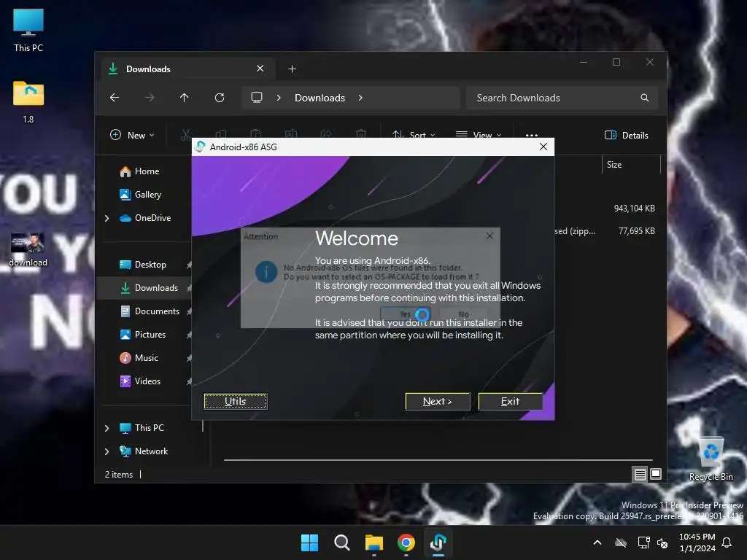Open Videos in the navigation pane

[x=147, y=381]
